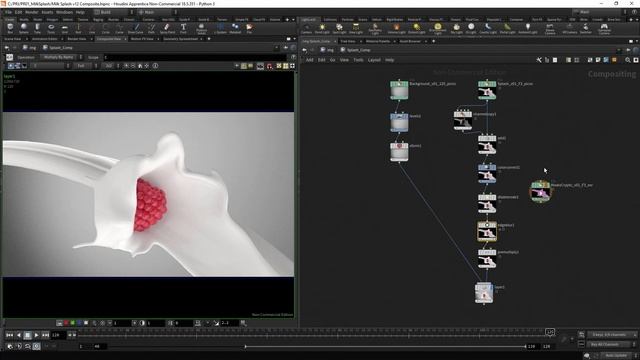Viewport: 640px width, 360px height.
Task: Click the composite viewer info icon
Action: (156, 66)
